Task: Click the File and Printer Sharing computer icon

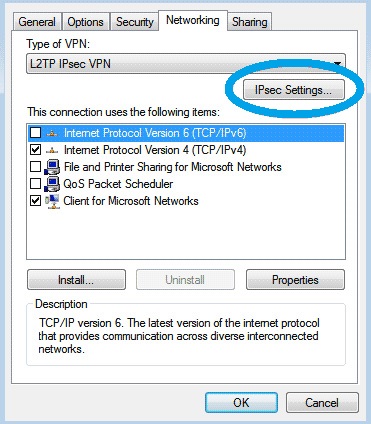Action: [x=52, y=167]
